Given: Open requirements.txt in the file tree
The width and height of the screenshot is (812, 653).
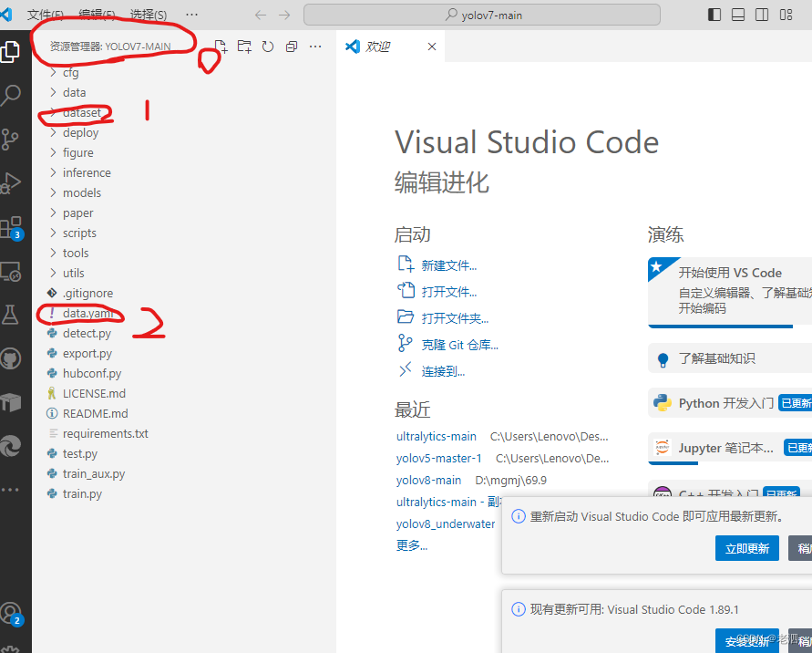Looking at the screenshot, I should [x=184, y=433].
